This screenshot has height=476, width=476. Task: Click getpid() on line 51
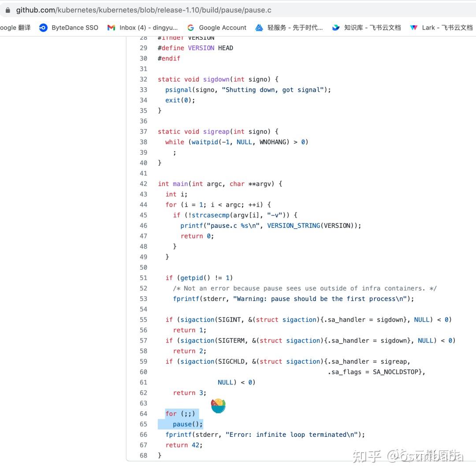pos(195,278)
